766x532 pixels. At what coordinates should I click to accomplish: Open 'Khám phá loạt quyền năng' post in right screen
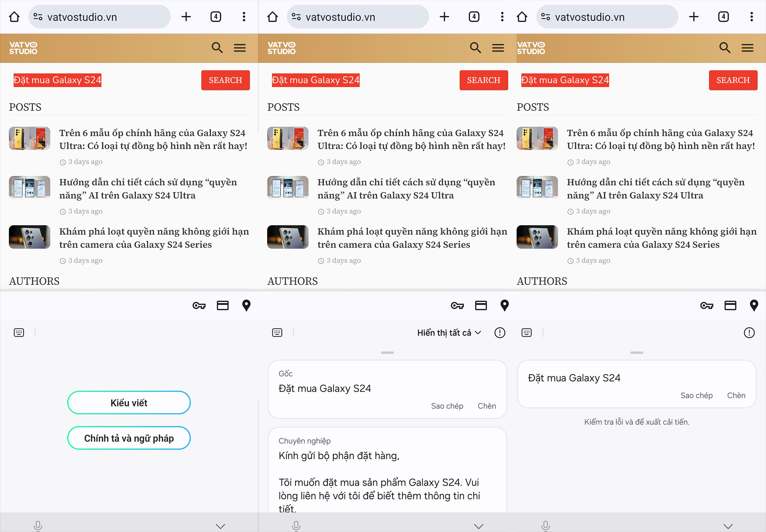coord(662,238)
